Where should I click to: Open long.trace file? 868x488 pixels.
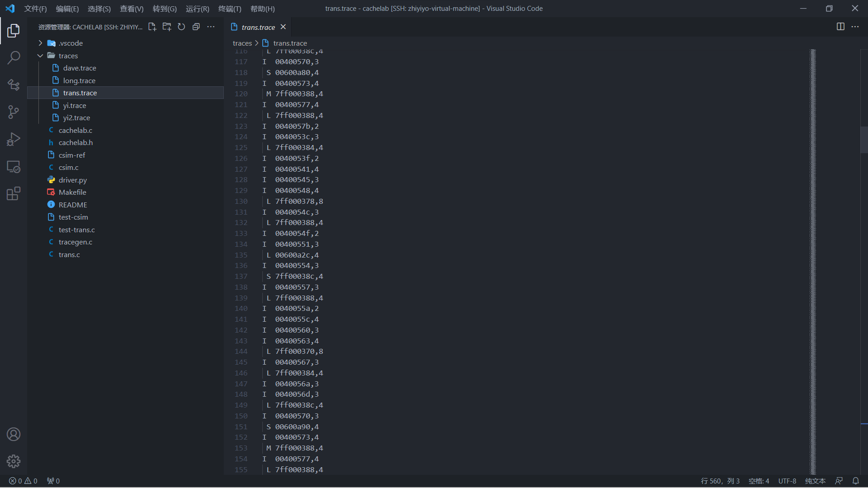(x=125, y=80)
